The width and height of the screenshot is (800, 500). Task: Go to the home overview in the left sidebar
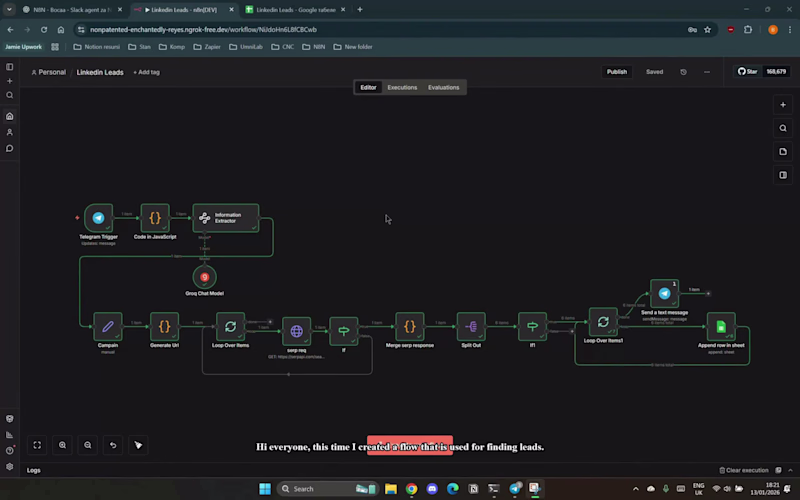10,116
